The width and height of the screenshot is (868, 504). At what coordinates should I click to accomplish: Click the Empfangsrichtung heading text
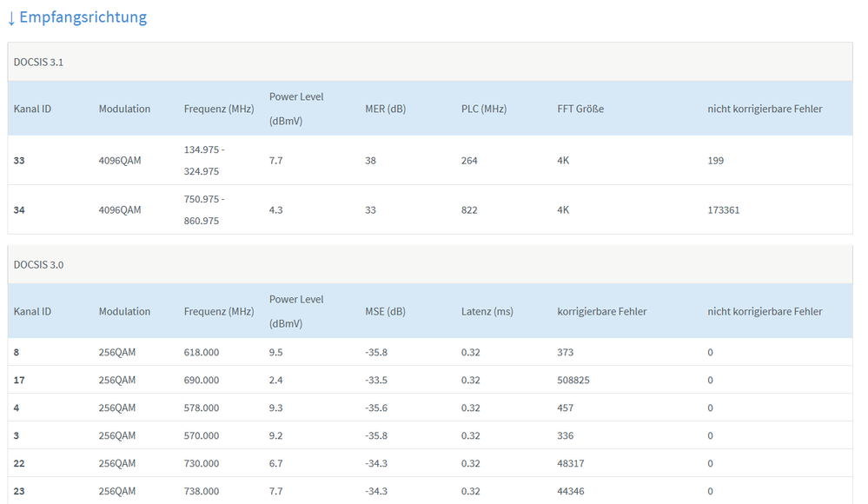[83, 17]
